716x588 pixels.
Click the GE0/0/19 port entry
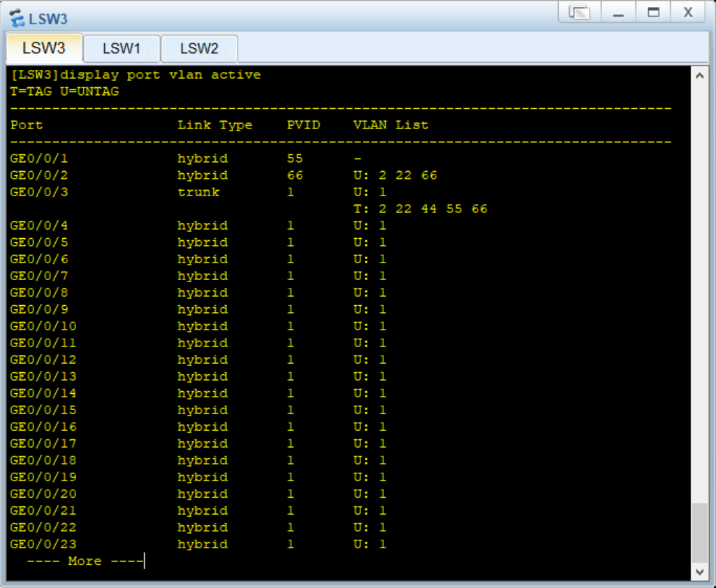coord(43,477)
